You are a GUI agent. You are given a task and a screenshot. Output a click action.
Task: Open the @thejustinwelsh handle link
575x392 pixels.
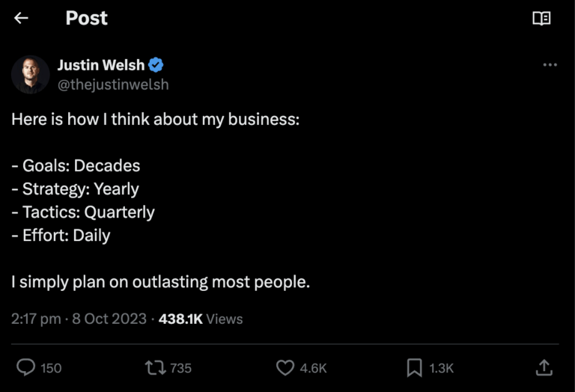[x=113, y=85]
